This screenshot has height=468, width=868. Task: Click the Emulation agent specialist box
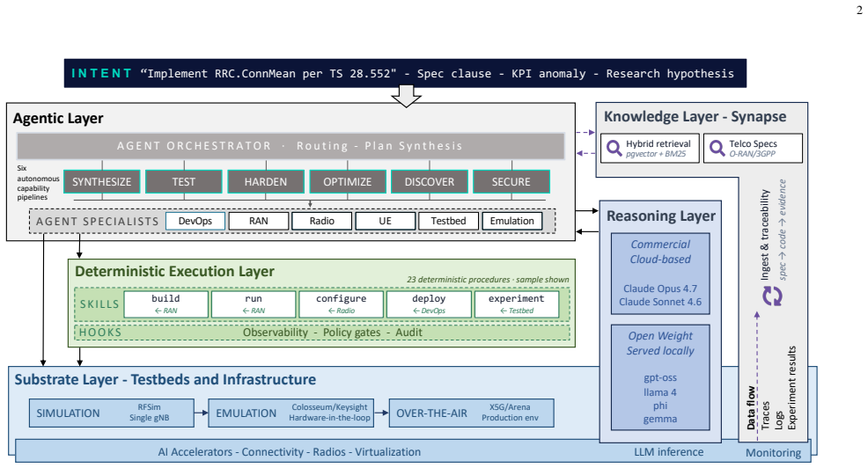(512, 221)
